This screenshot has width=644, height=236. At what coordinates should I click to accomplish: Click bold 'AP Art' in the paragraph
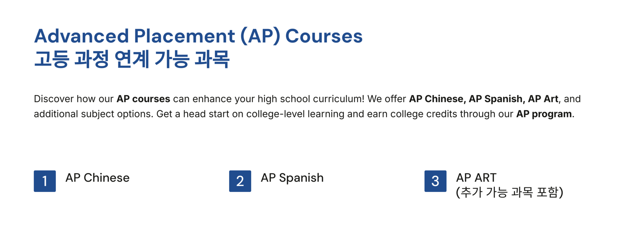point(543,99)
